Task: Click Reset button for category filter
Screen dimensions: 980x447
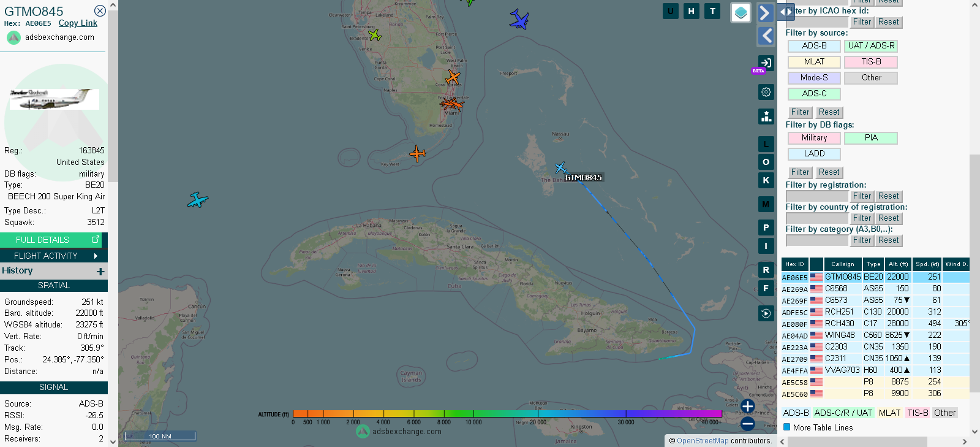Action: coord(889,240)
